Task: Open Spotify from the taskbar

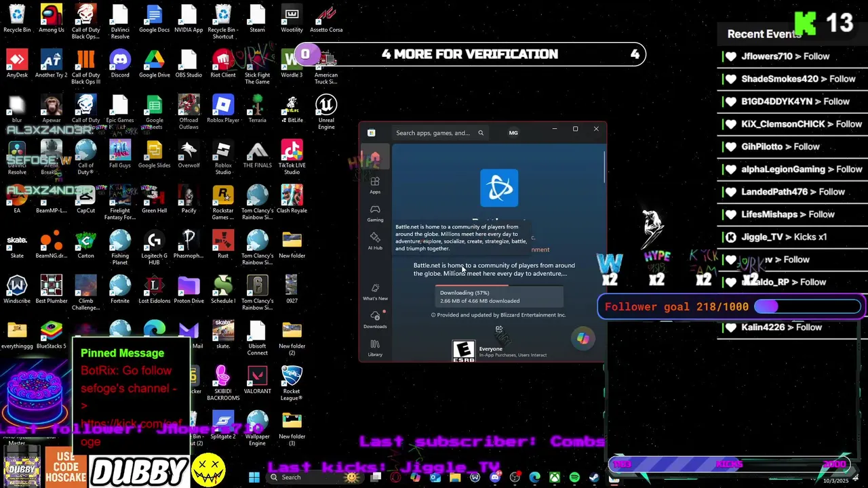Action: point(574,477)
